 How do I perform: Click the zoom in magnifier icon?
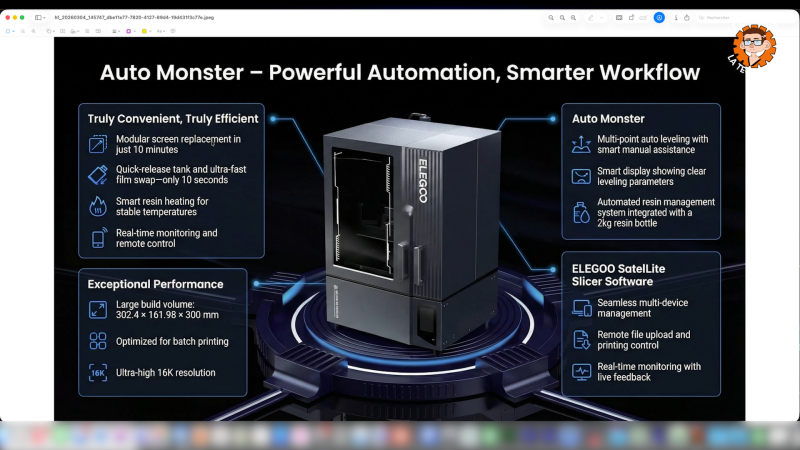tap(573, 17)
